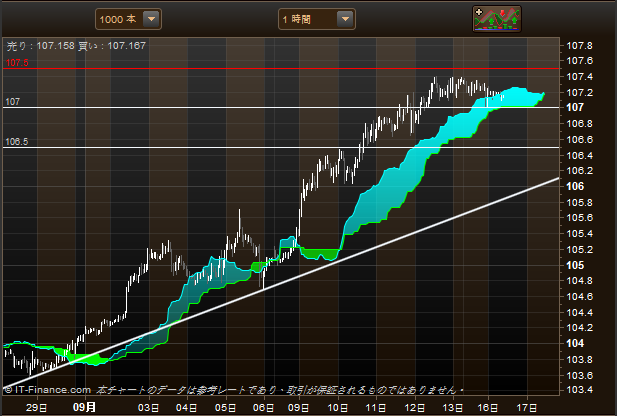Open the chart indicator settings icon

(497, 18)
